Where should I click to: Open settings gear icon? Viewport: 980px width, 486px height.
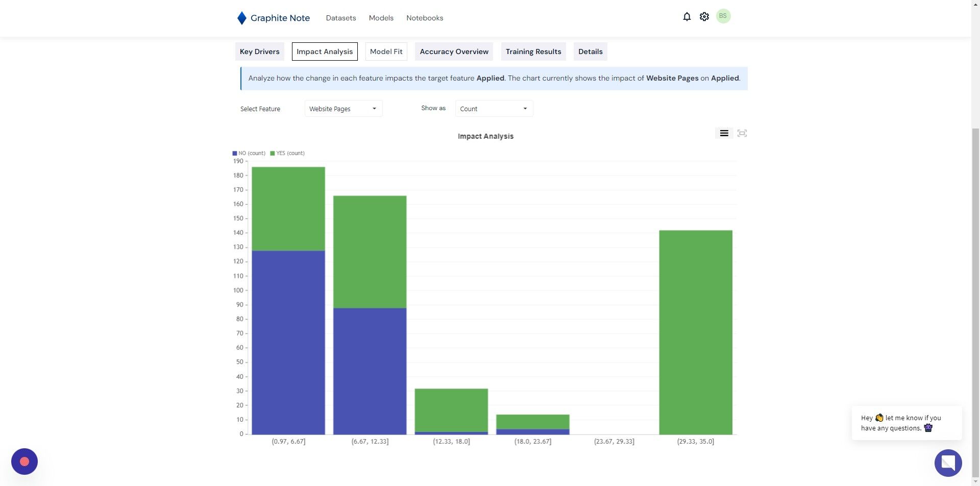[704, 17]
